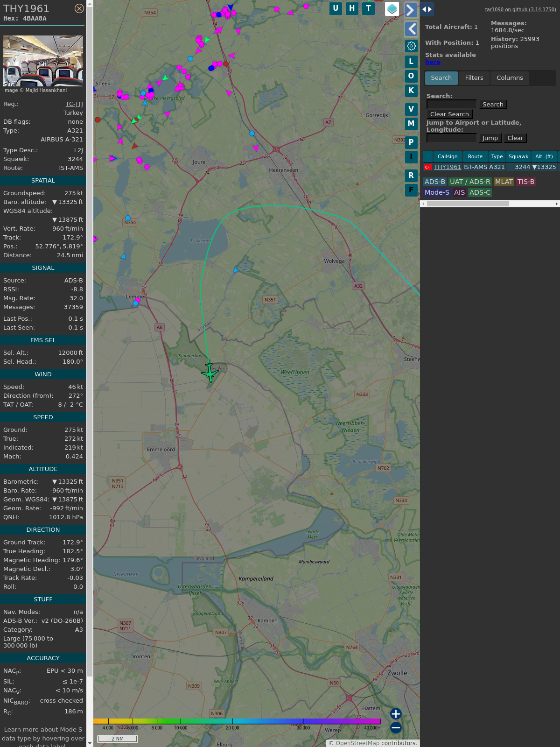Open the Stats available here link

click(x=433, y=62)
